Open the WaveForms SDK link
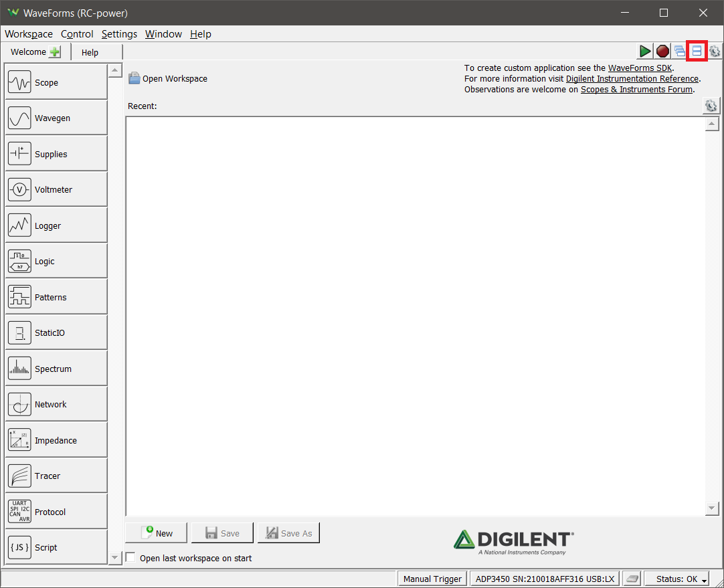The height and width of the screenshot is (588, 724). pos(640,68)
